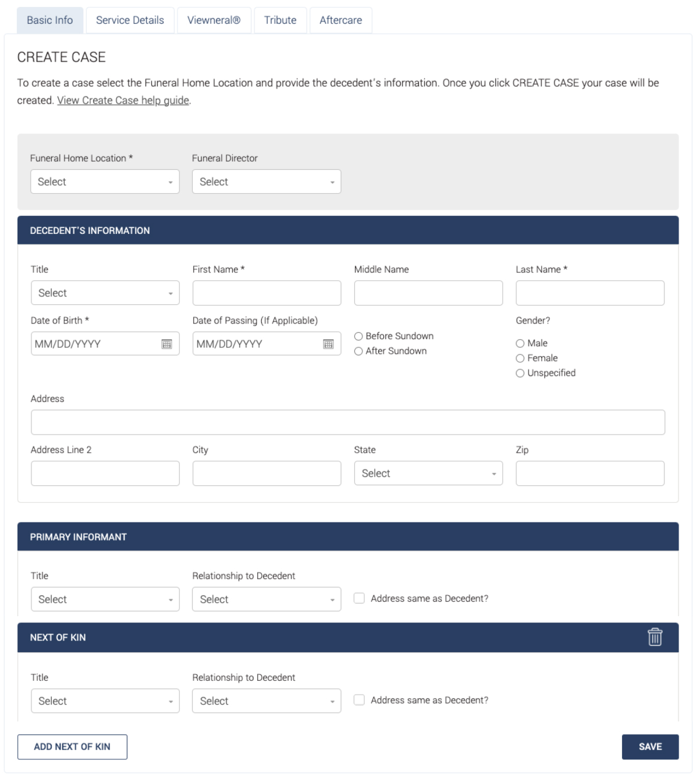Open the View Create Case help guide link
The width and height of the screenshot is (700, 775).
[x=123, y=100]
